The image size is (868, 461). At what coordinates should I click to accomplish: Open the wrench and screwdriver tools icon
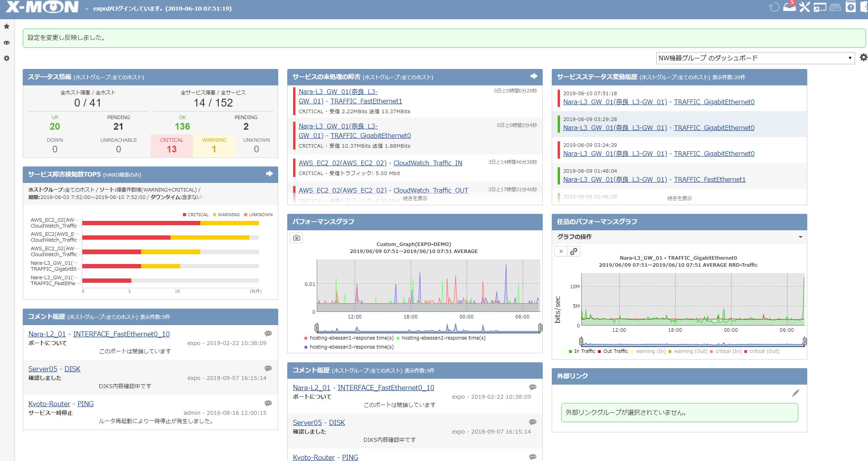pyautogui.click(x=805, y=7)
